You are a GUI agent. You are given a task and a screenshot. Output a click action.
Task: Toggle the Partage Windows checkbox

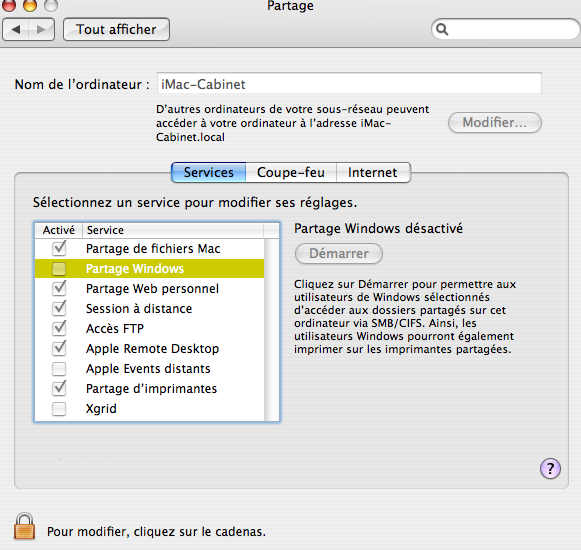coord(59,269)
